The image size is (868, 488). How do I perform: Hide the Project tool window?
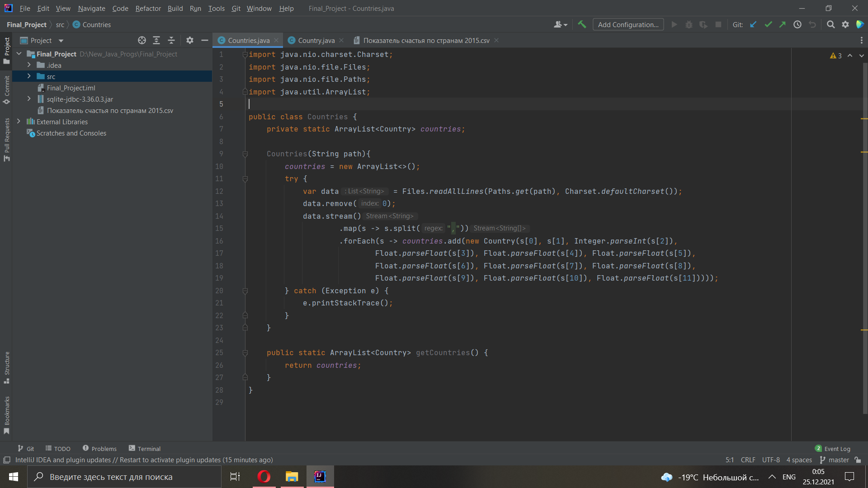tap(204, 40)
